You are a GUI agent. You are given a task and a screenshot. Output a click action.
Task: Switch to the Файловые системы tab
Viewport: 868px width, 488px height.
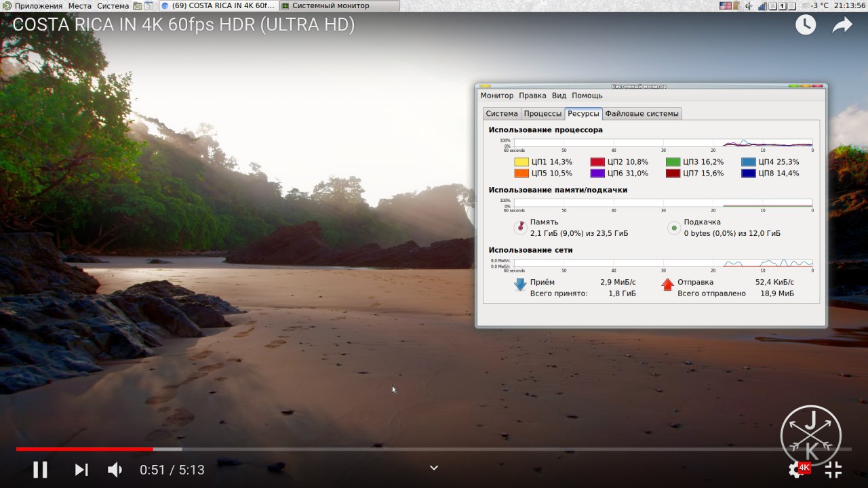[x=642, y=113]
